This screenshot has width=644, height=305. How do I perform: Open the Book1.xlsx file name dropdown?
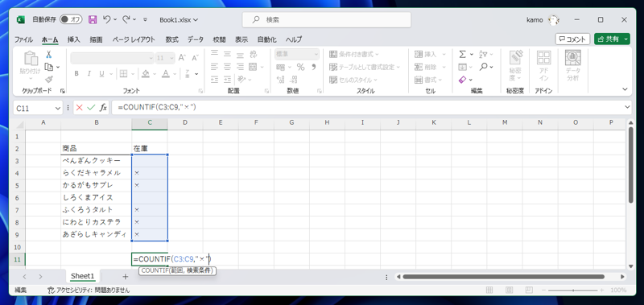pos(179,19)
